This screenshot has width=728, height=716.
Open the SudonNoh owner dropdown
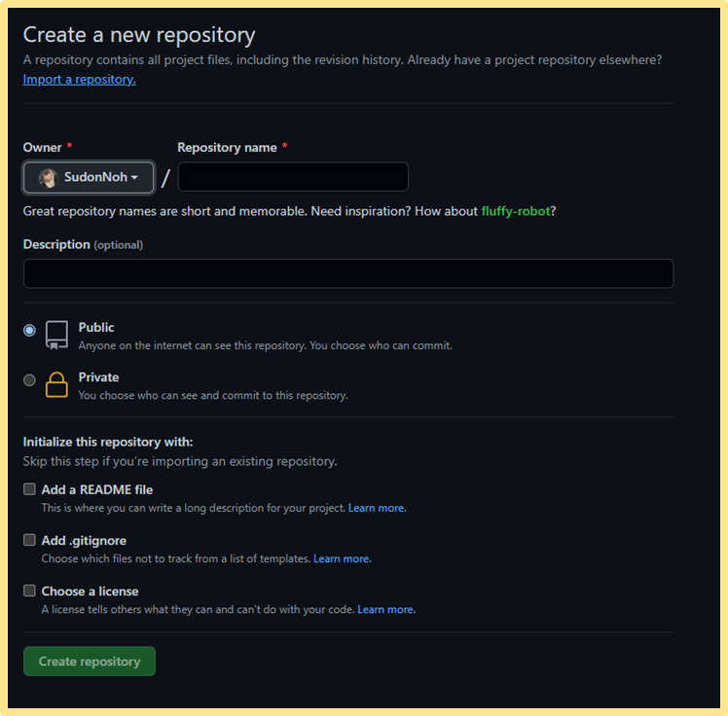[x=89, y=177]
